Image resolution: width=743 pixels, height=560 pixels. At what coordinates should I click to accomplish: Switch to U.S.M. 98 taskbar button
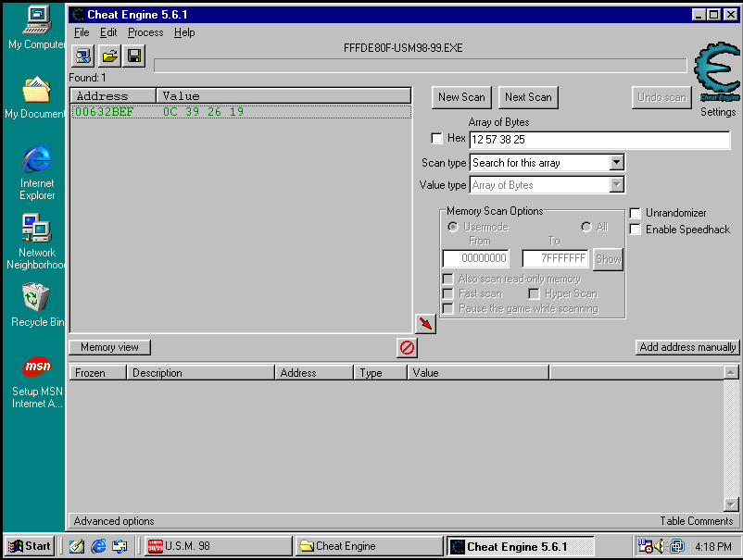coord(218,546)
